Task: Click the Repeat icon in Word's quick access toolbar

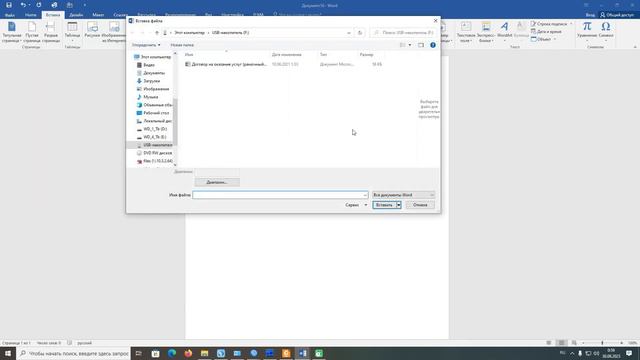Action: 39,5
